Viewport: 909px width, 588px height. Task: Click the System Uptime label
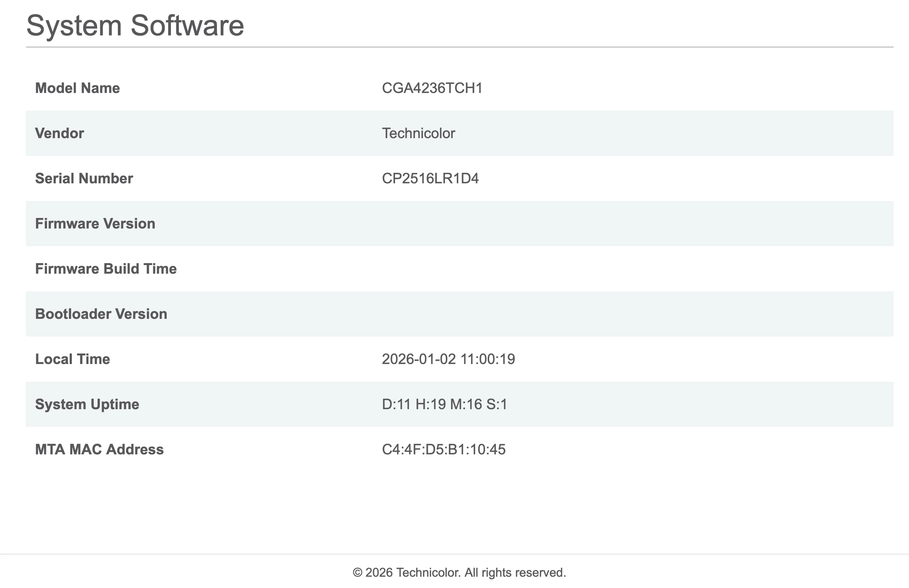pos(87,404)
